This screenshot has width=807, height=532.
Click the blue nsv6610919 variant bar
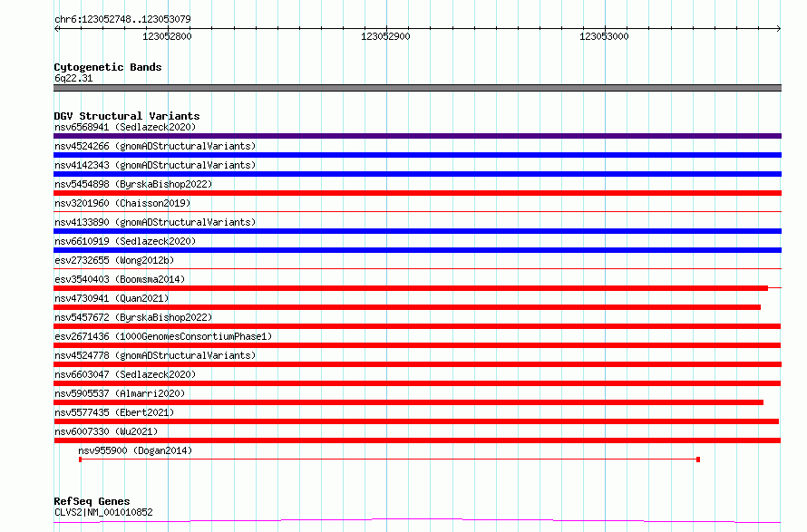pos(417,250)
